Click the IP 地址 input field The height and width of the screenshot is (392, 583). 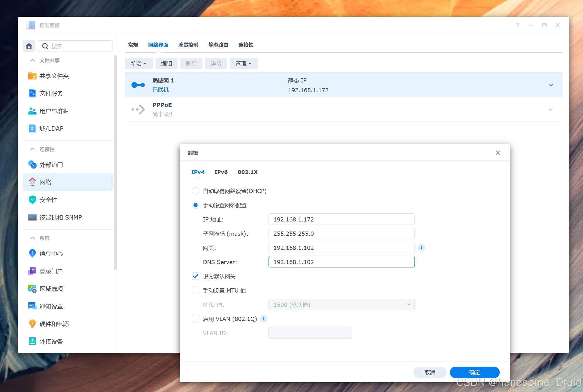pos(341,219)
